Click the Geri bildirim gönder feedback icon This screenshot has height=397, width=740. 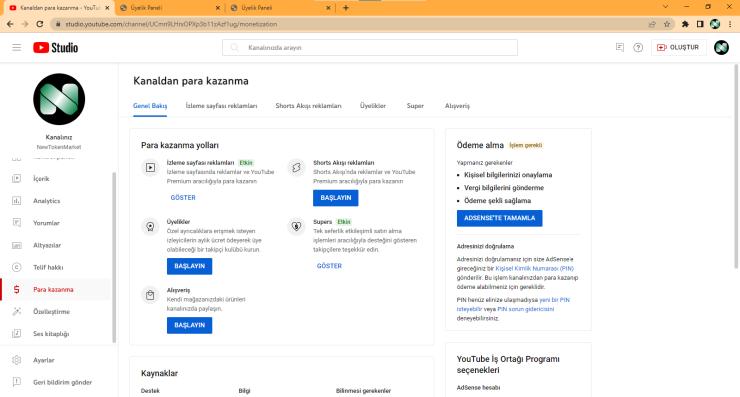point(17,382)
